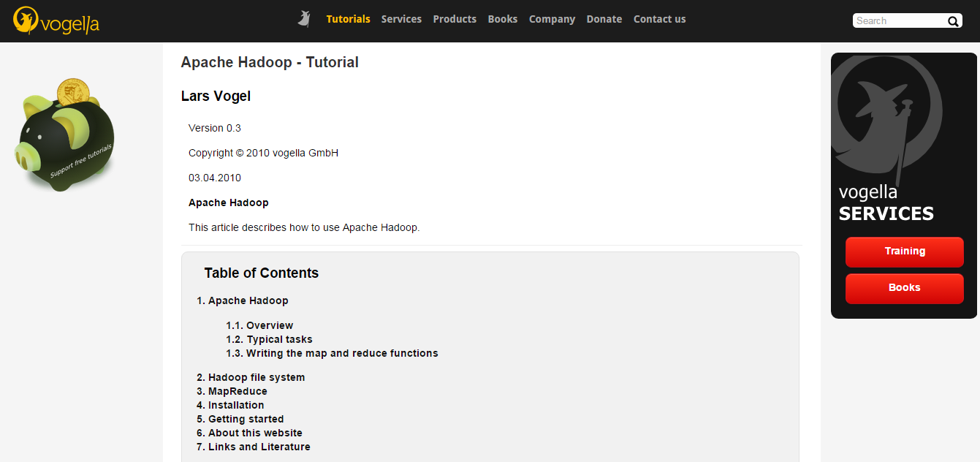Click the piggy bank donation image

tap(65, 136)
